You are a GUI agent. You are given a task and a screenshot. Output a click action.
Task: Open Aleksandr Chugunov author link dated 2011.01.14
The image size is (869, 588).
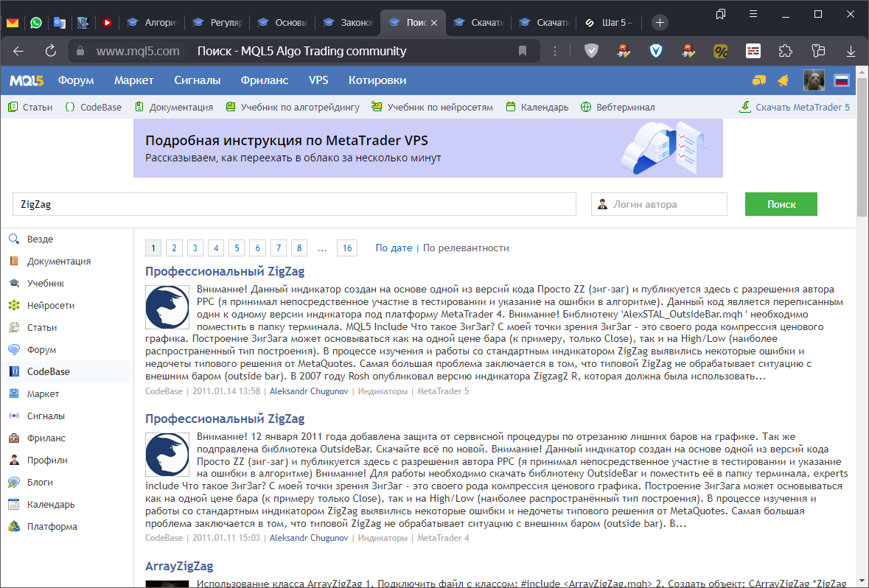[x=309, y=391]
